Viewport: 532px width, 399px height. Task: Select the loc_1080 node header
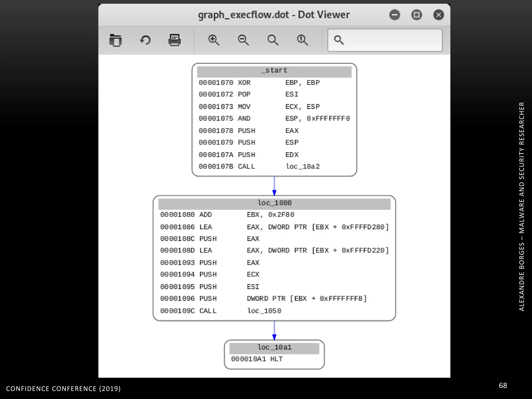pos(274,203)
